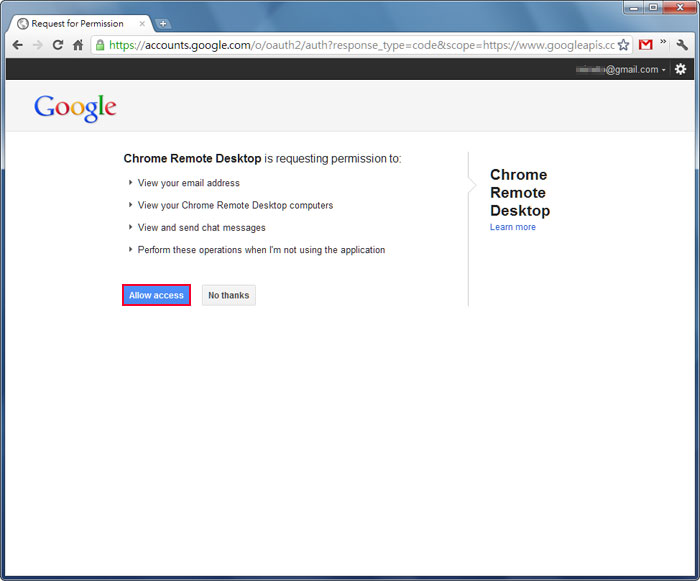Open the home page via house icon

click(78, 45)
